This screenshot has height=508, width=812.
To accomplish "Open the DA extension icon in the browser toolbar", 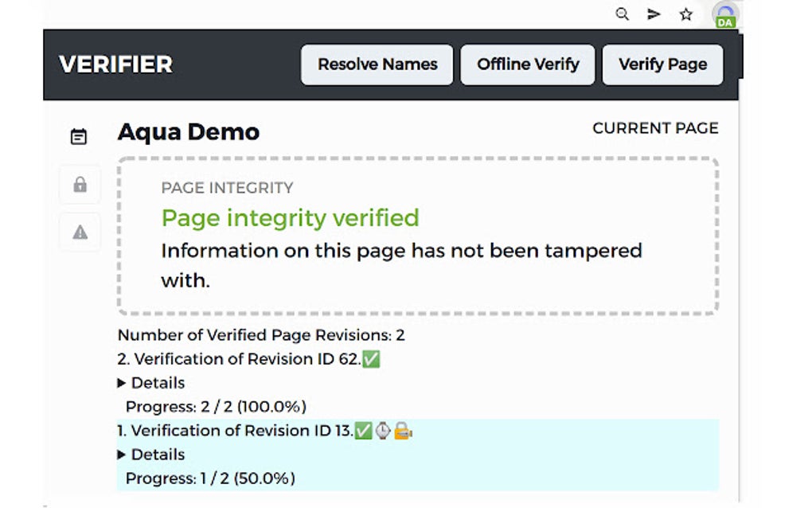I will click(725, 16).
